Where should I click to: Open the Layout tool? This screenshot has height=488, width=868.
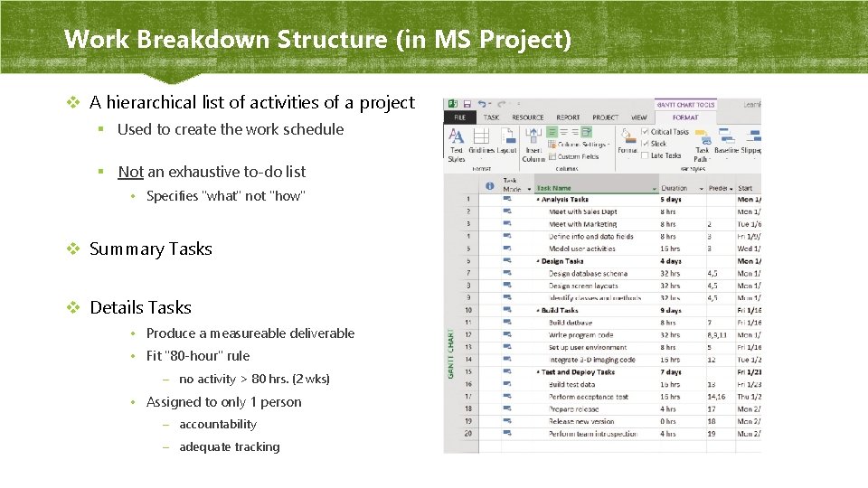click(x=506, y=142)
